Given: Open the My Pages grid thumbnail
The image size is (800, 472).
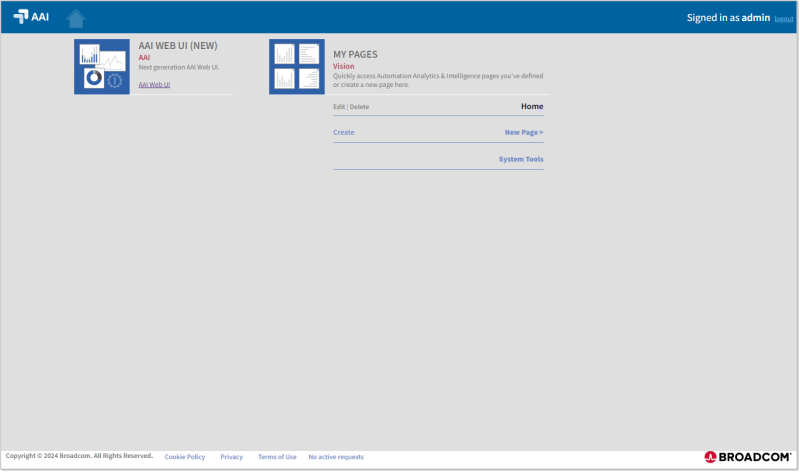Looking at the screenshot, I should (x=297, y=67).
